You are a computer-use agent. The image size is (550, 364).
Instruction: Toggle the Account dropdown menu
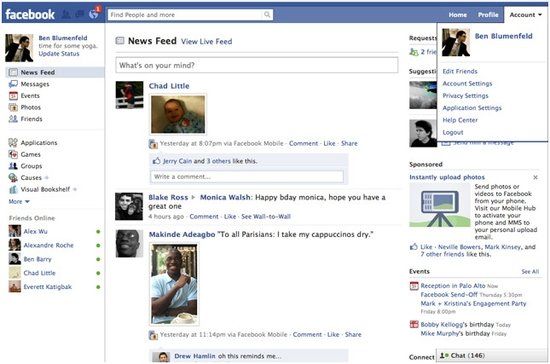pos(525,15)
